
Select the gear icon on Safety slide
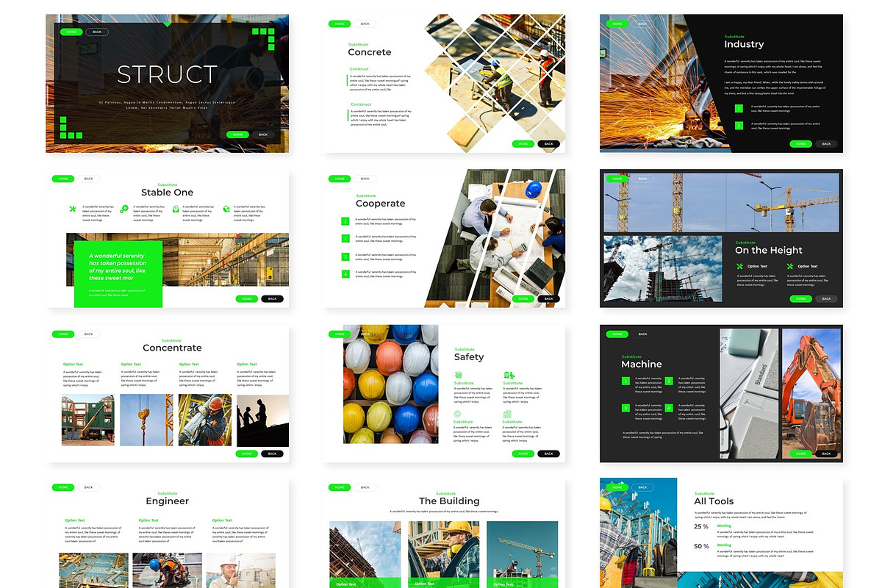458,413
